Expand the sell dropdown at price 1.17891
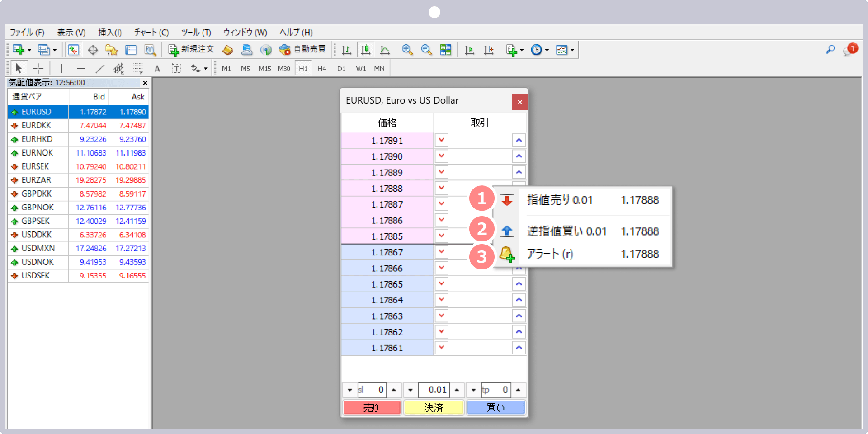Screen dimensions: 868x434 (x=442, y=140)
